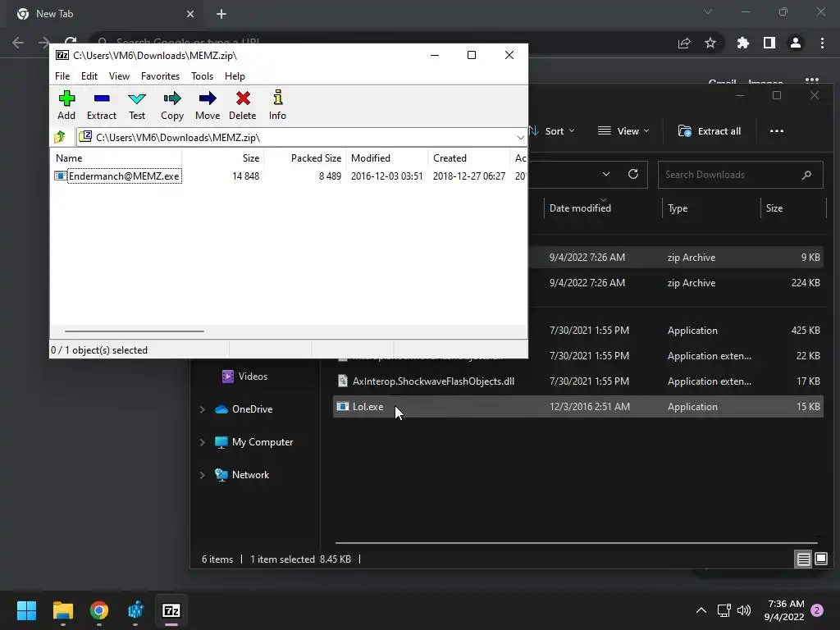
Task: Click Extract all in File Explorer
Action: click(x=710, y=131)
